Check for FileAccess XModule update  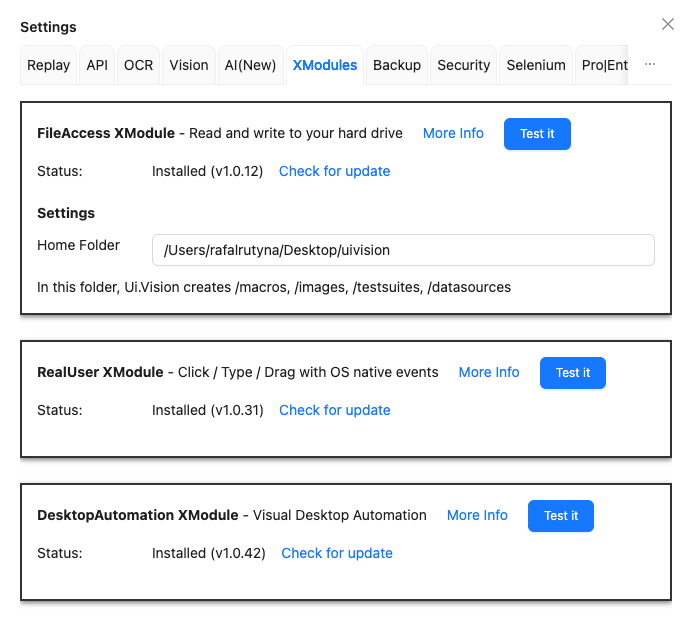click(x=334, y=171)
